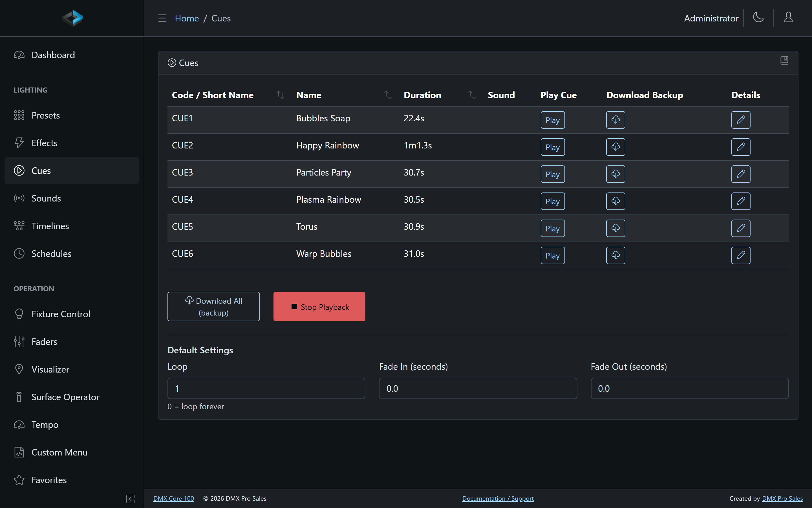
Task: Download backup for CUE3 Particles Party
Action: pyautogui.click(x=615, y=174)
